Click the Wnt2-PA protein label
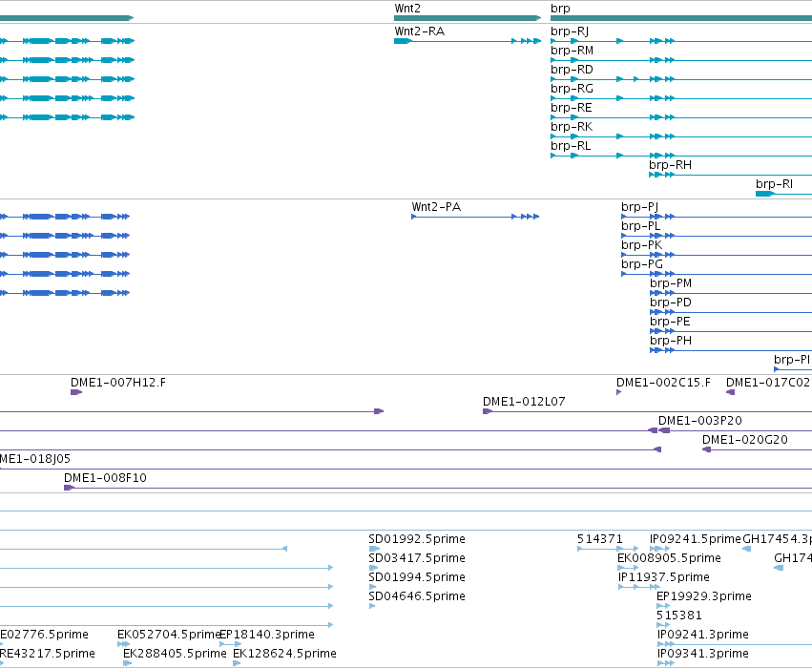 coord(436,207)
